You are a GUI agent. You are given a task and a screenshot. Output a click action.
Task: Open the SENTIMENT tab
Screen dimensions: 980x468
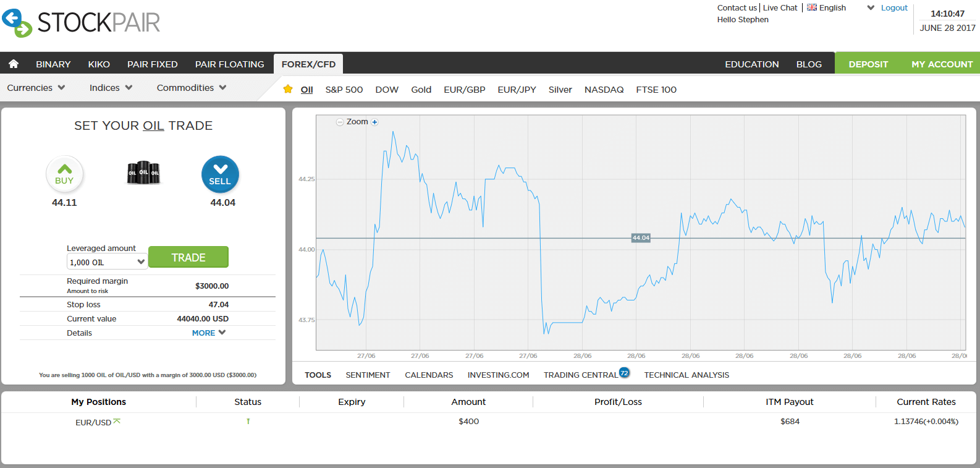(368, 375)
